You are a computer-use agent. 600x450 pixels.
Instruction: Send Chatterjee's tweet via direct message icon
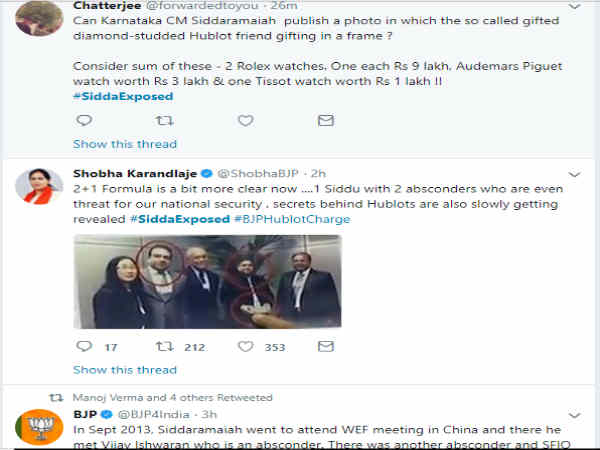pyautogui.click(x=325, y=120)
